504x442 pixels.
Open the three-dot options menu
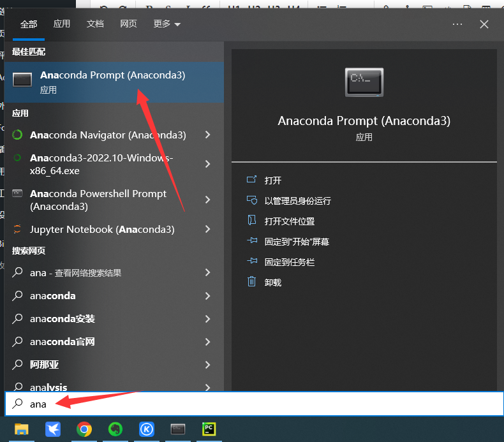pos(457,24)
